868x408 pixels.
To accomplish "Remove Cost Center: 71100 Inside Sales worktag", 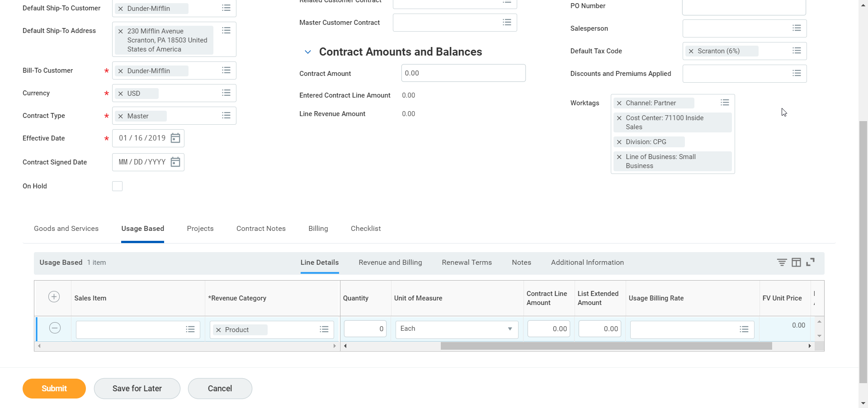I will [x=619, y=118].
